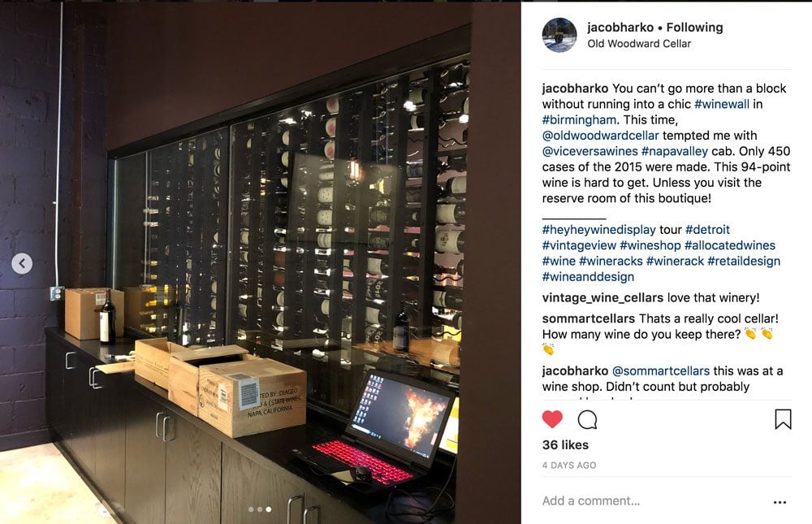Select the second carousel dot indicator
Viewport: 812px width, 524px height.
260,509
